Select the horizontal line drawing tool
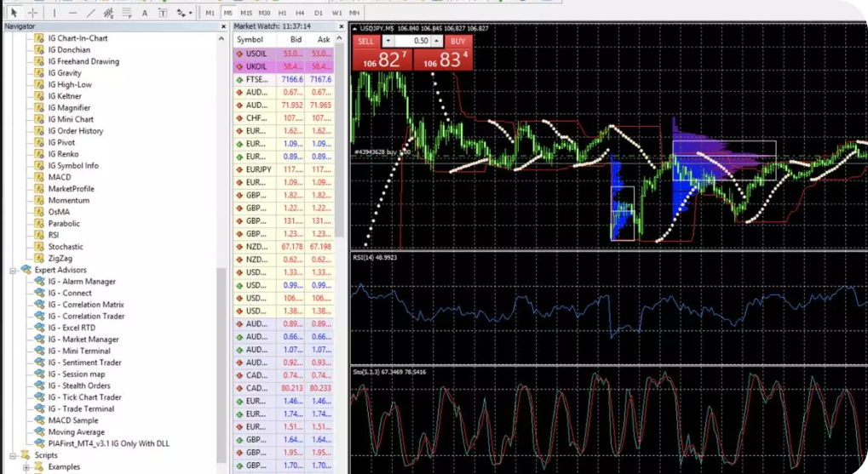868x474 pixels. point(72,13)
